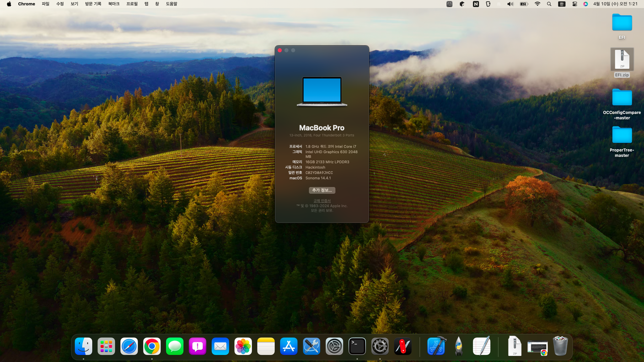Open the date and time notification panel
This screenshot has width=644, height=362.
615,4
